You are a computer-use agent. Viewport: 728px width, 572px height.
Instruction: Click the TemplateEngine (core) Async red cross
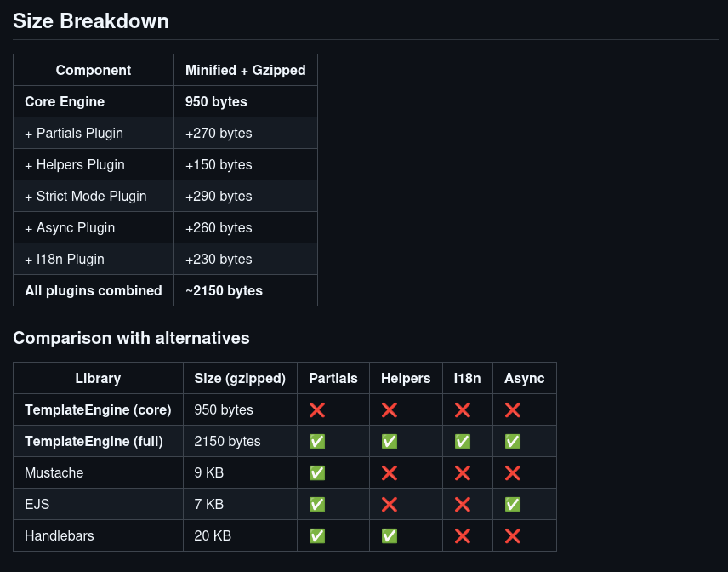513,410
